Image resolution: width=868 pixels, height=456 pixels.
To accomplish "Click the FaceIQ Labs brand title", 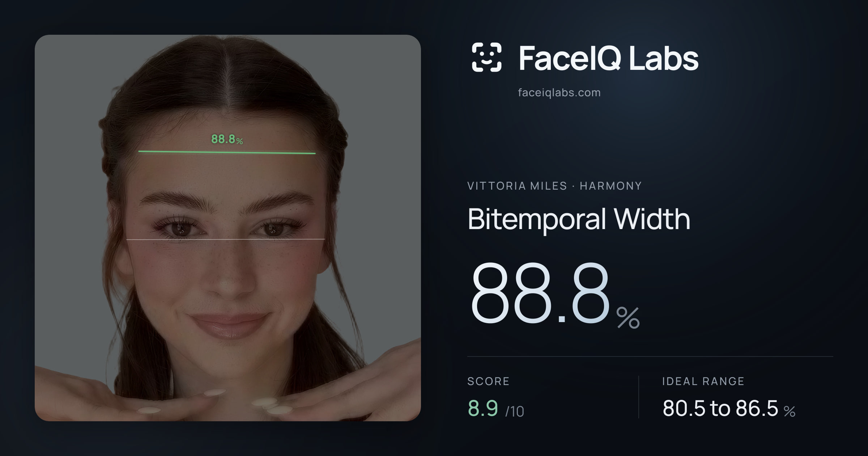I will 608,58.
